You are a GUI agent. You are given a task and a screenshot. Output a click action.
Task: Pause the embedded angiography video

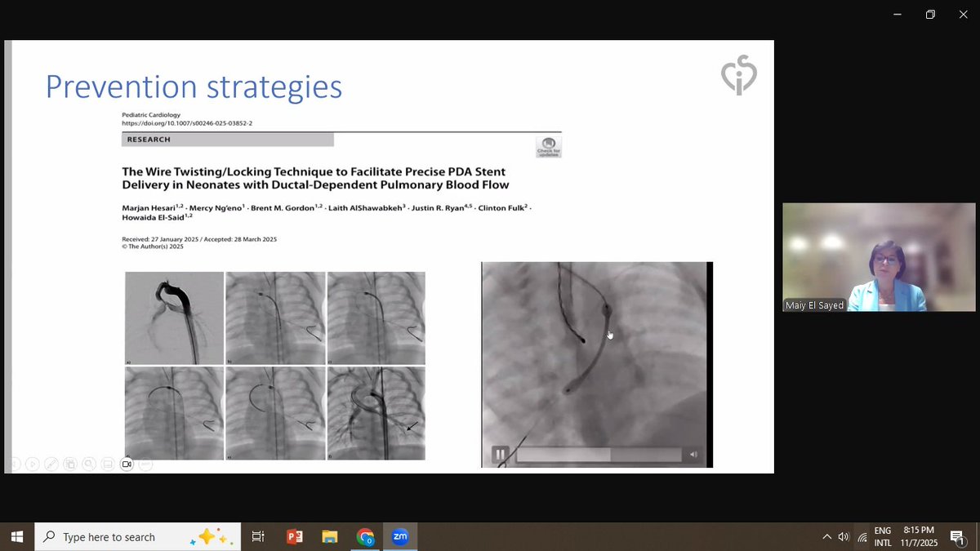[x=500, y=455]
